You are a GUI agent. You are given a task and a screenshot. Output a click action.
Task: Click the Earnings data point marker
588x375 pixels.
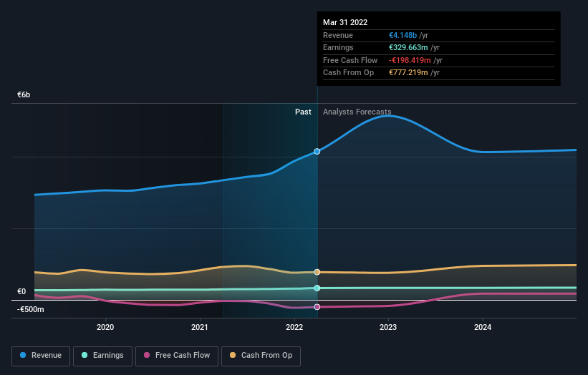(x=317, y=288)
